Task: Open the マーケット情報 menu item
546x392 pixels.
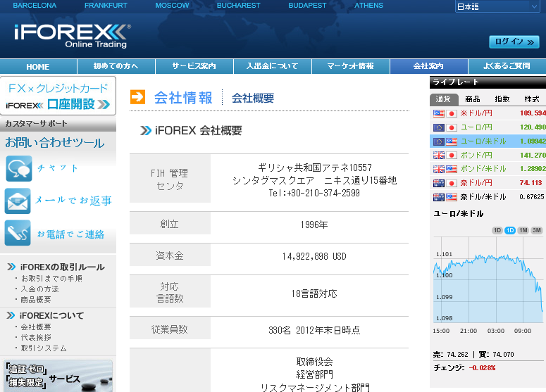Action: tap(350, 66)
